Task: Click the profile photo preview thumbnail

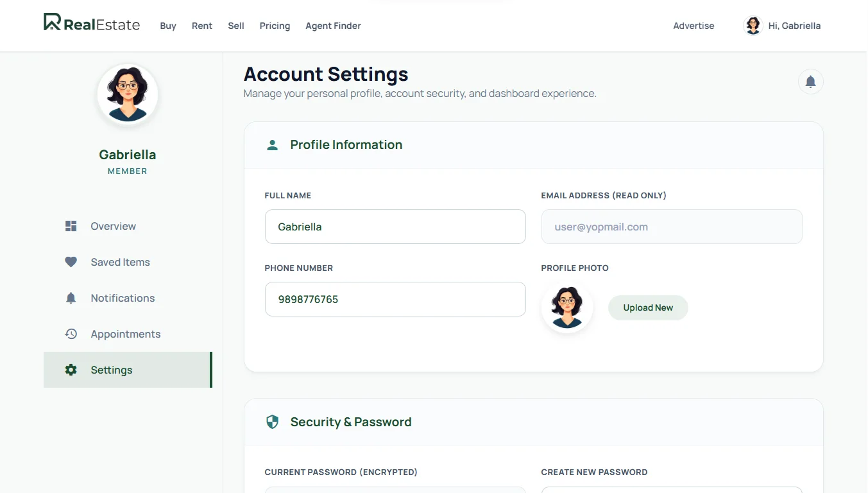Action: [x=566, y=307]
